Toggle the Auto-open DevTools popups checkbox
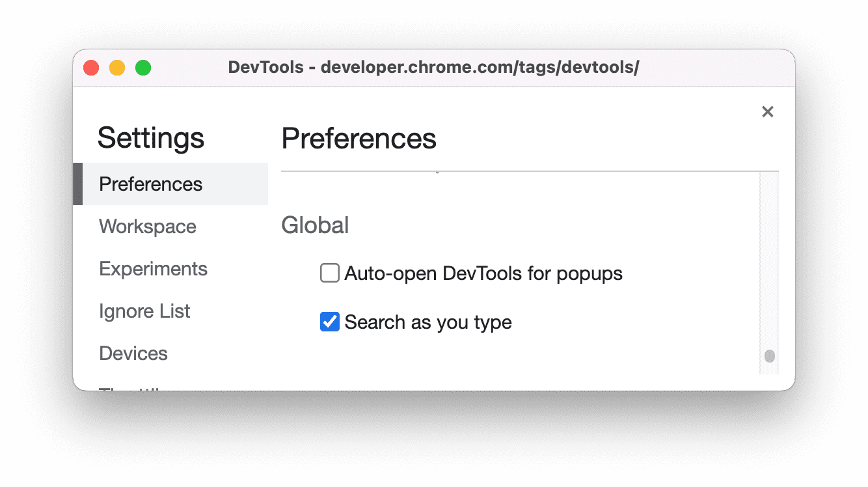 click(330, 273)
